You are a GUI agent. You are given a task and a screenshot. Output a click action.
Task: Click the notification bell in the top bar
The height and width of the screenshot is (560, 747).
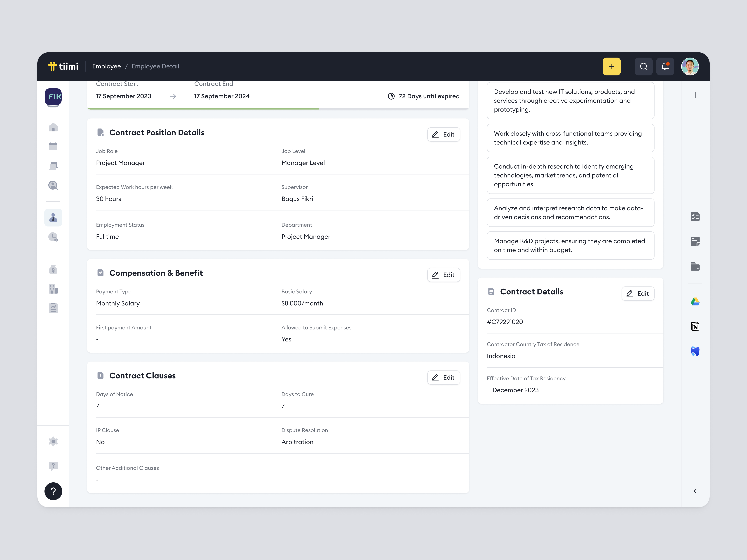point(665,66)
